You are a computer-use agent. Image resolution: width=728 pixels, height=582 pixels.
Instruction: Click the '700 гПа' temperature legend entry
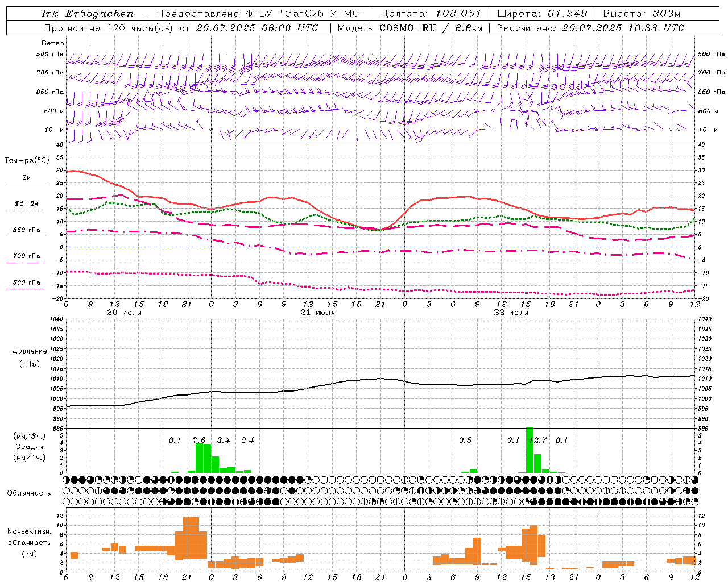click(27, 256)
